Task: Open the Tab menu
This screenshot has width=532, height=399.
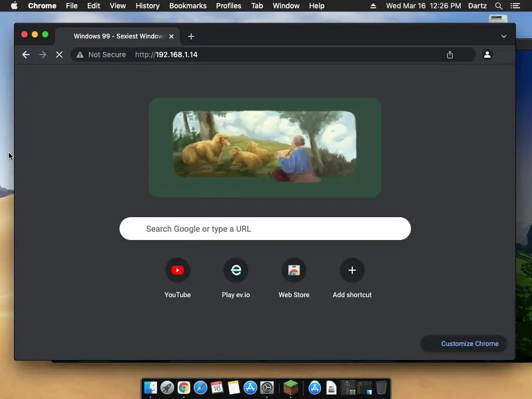Action: click(x=257, y=6)
